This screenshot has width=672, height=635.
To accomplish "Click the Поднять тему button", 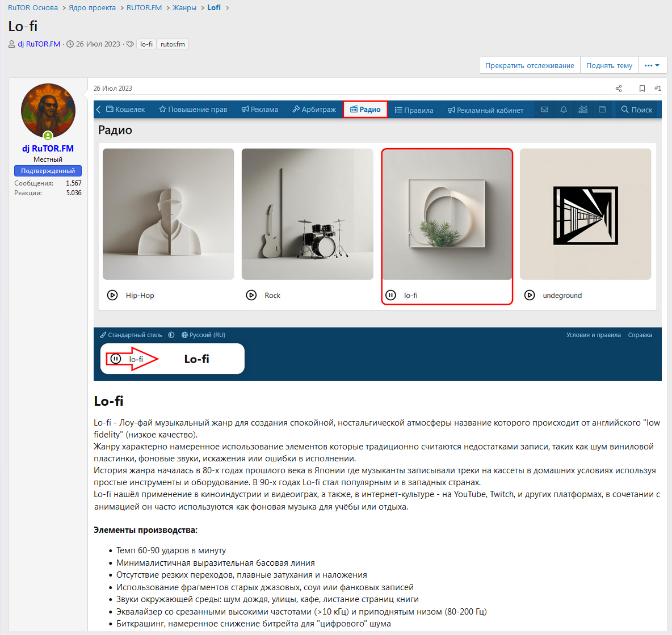I will (x=609, y=65).
